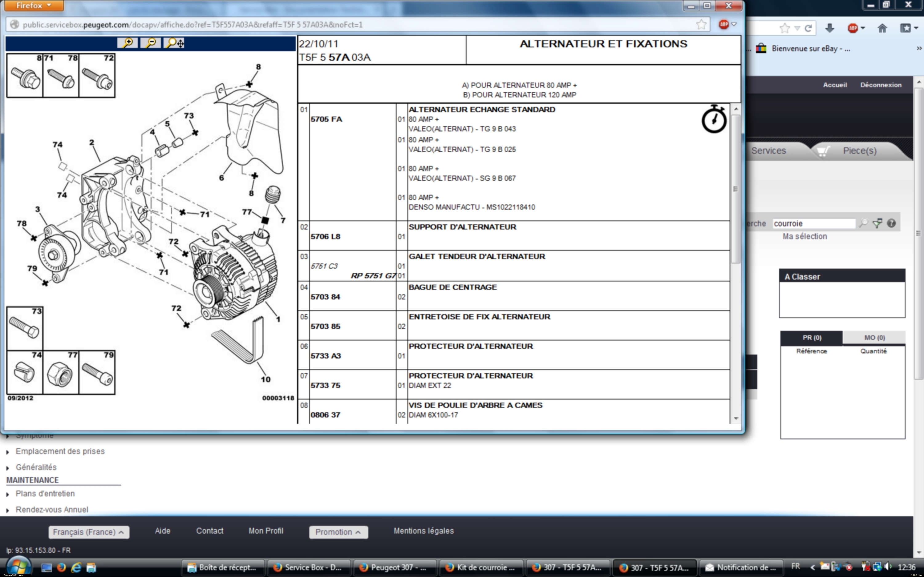Click the zoom out magnifier icon
924x577 pixels.
click(x=151, y=42)
